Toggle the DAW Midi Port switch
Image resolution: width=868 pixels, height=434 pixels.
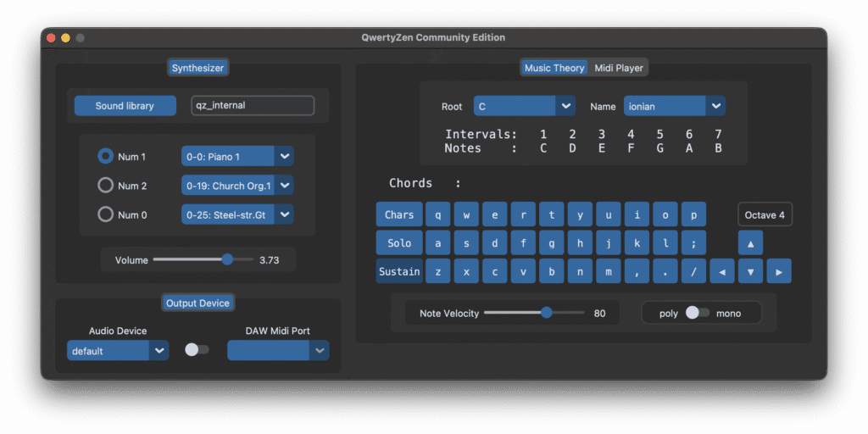[x=197, y=350]
